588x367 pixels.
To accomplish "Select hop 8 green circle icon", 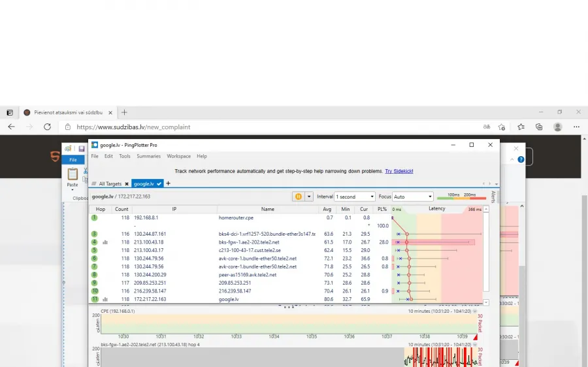I will [94, 275].
